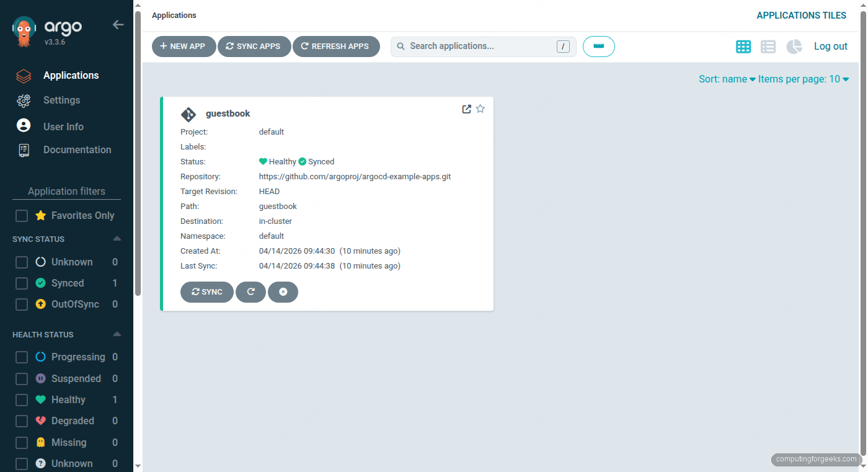
Task: Click the delete icon on guestbook tile
Action: [x=283, y=292]
